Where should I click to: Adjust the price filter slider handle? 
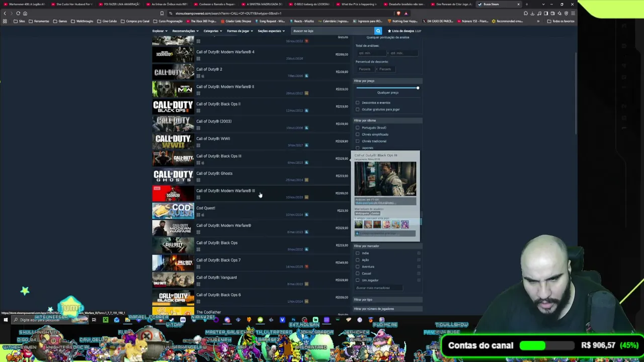[x=418, y=88]
